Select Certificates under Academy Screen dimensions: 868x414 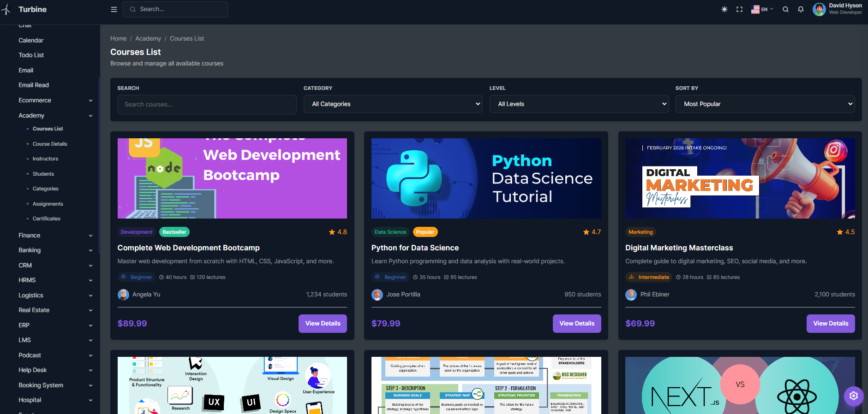pyautogui.click(x=47, y=219)
